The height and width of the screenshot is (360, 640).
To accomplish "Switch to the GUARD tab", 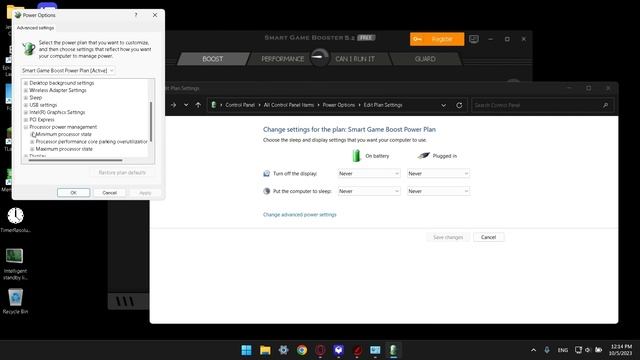I will pos(425,59).
